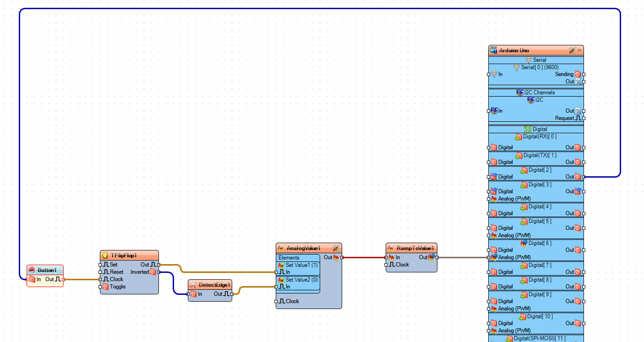
Task: Click the RampToValue1 In pin
Action: tap(386, 257)
